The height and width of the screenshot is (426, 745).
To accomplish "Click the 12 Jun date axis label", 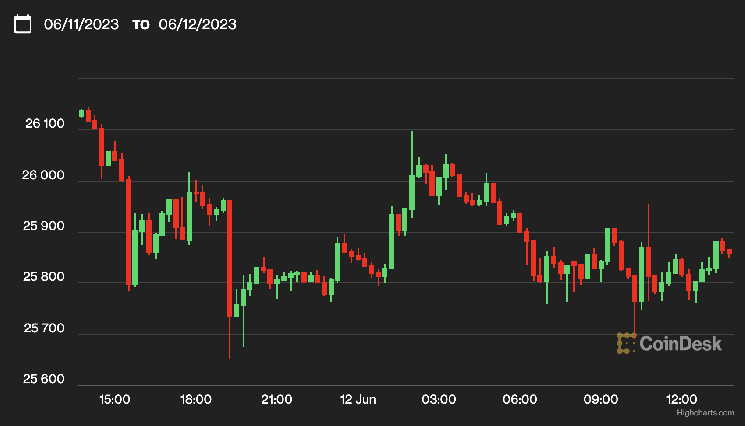I will [357, 399].
